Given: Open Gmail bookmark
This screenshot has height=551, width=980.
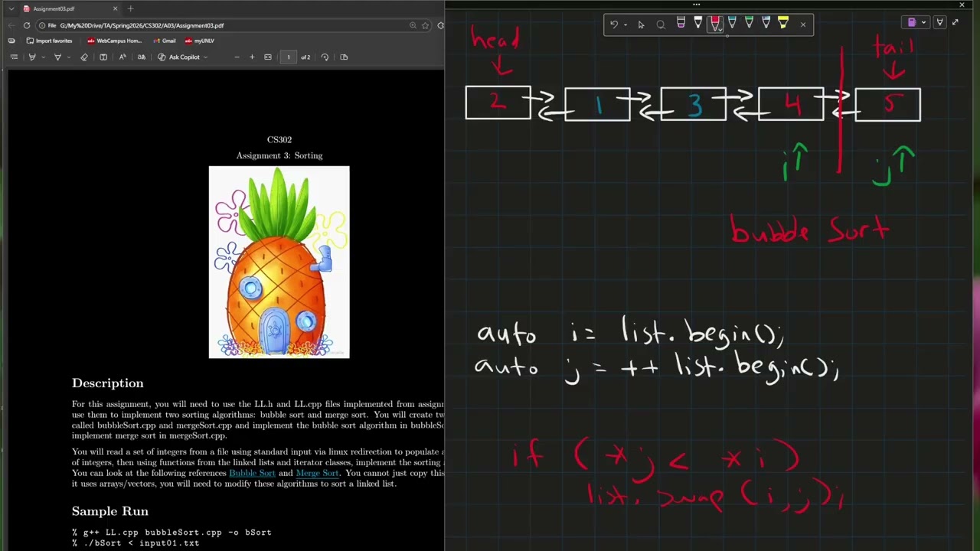Looking at the screenshot, I should point(164,41).
